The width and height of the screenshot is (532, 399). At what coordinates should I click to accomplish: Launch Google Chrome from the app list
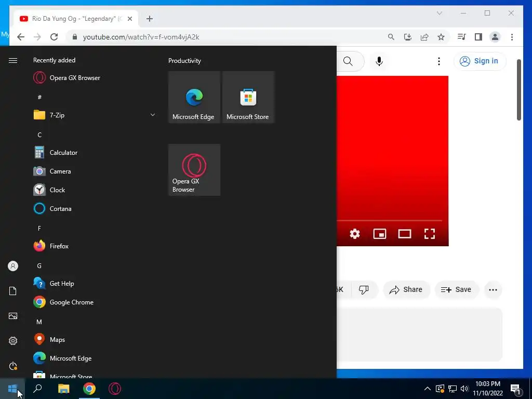pyautogui.click(x=94, y=302)
